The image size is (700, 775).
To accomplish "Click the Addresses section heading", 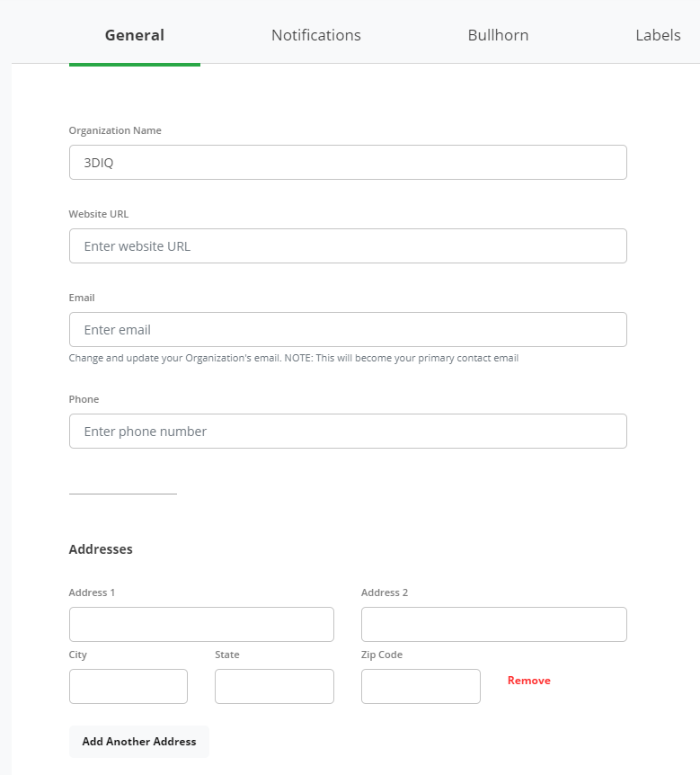I will (101, 549).
